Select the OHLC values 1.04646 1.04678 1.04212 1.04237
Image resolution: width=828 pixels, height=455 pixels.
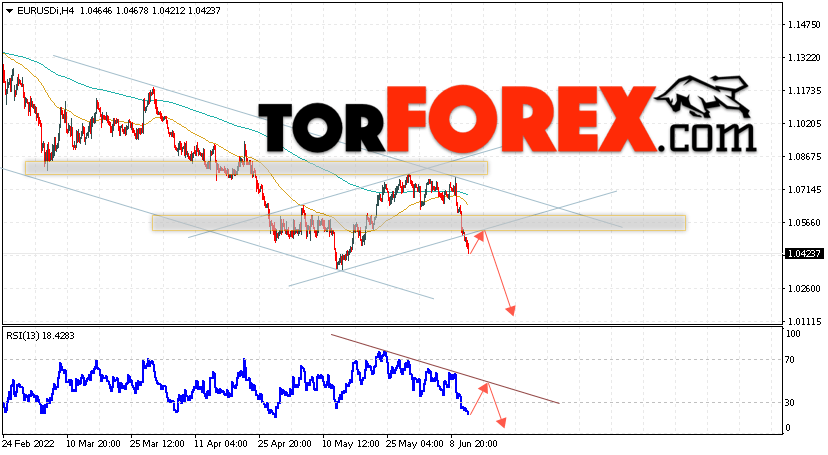150,11
